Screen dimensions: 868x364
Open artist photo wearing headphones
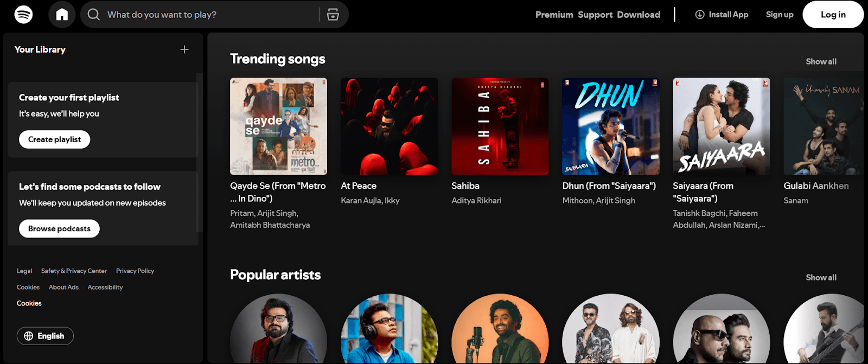pos(389,329)
